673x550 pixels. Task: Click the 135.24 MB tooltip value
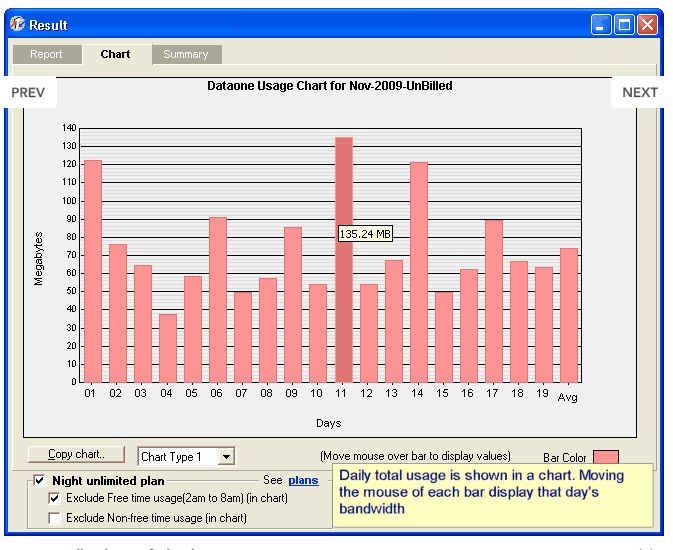point(365,234)
